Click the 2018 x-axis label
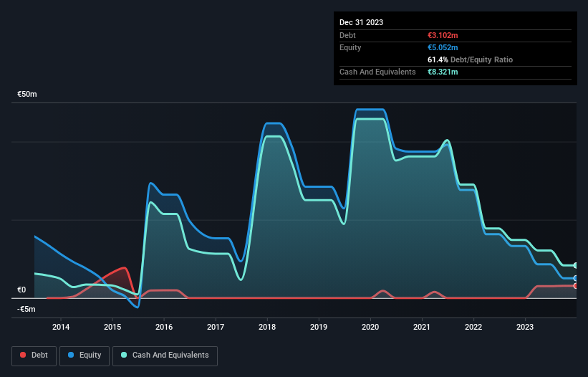588x377 pixels. (267, 327)
